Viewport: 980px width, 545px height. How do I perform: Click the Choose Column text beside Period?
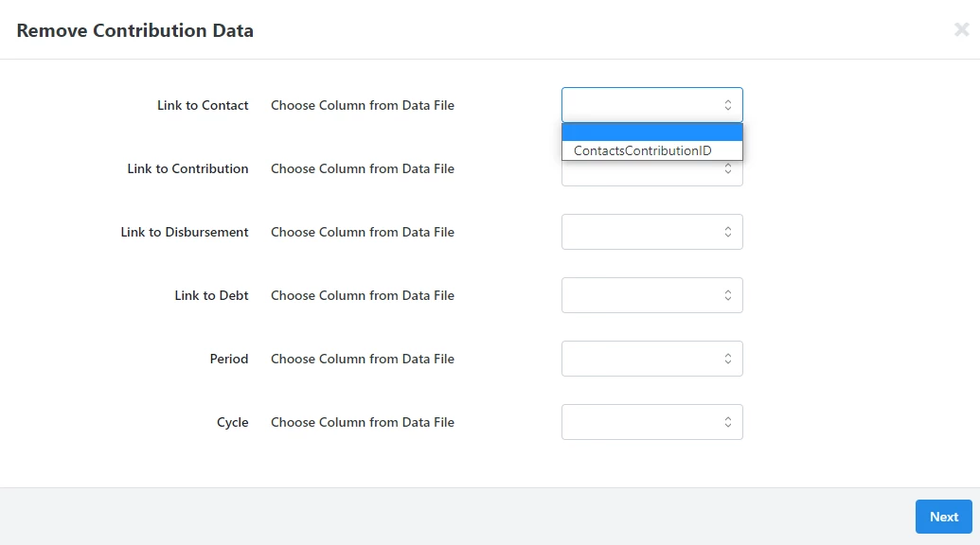pyautogui.click(x=363, y=359)
